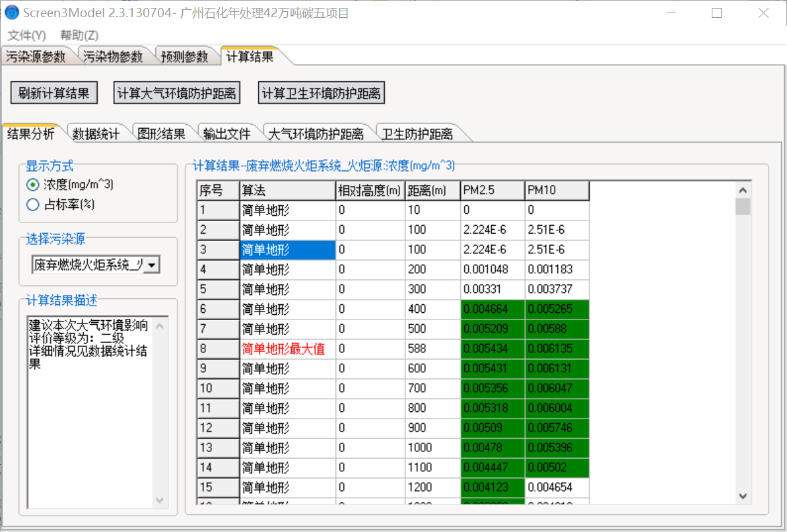
Task: Open the 帮助(Z) menu
Action: 79,35
